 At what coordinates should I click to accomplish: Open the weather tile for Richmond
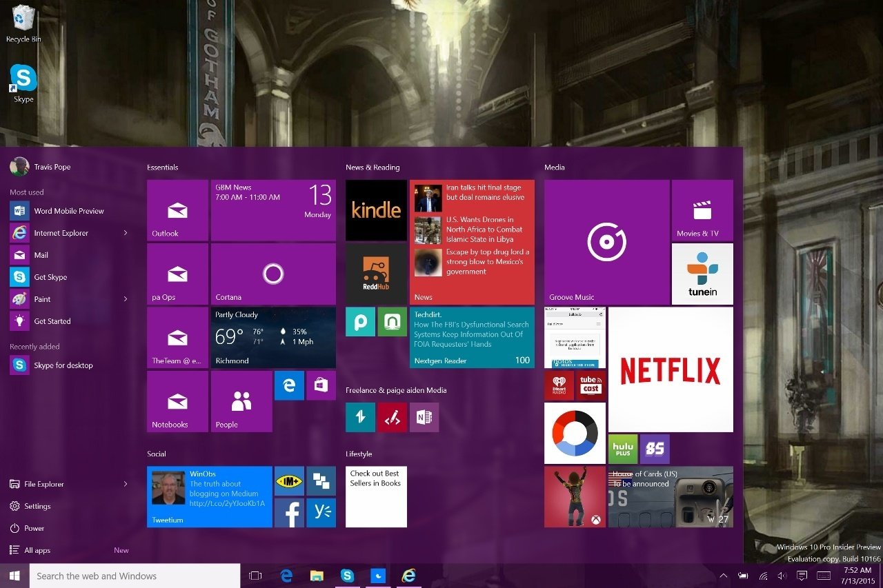273,338
